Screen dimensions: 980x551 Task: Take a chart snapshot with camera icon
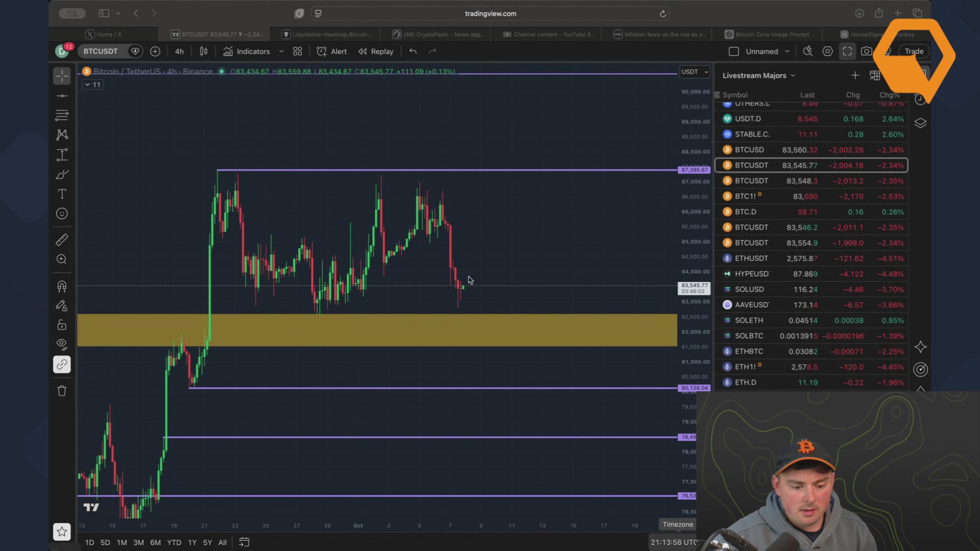pyautogui.click(x=866, y=51)
